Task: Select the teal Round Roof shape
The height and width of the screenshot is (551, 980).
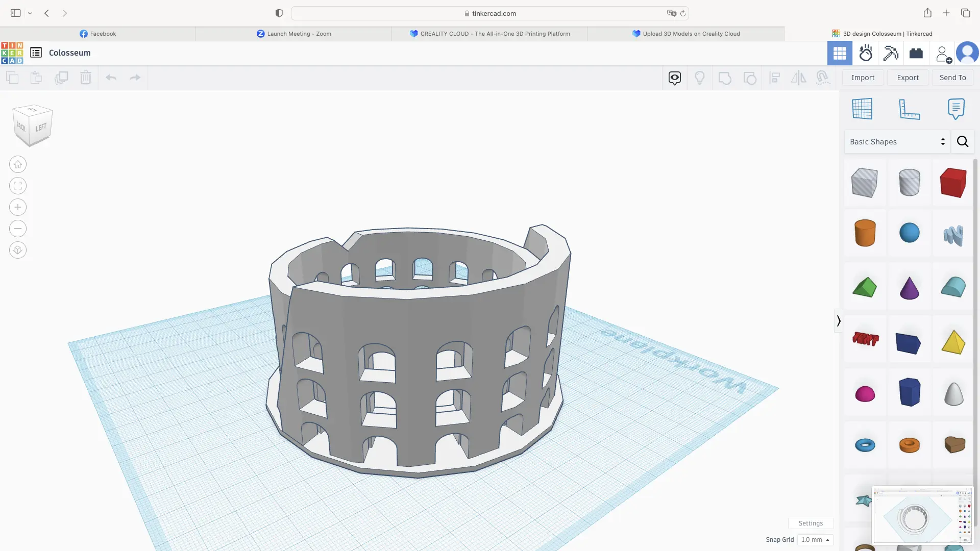Action: (x=953, y=287)
